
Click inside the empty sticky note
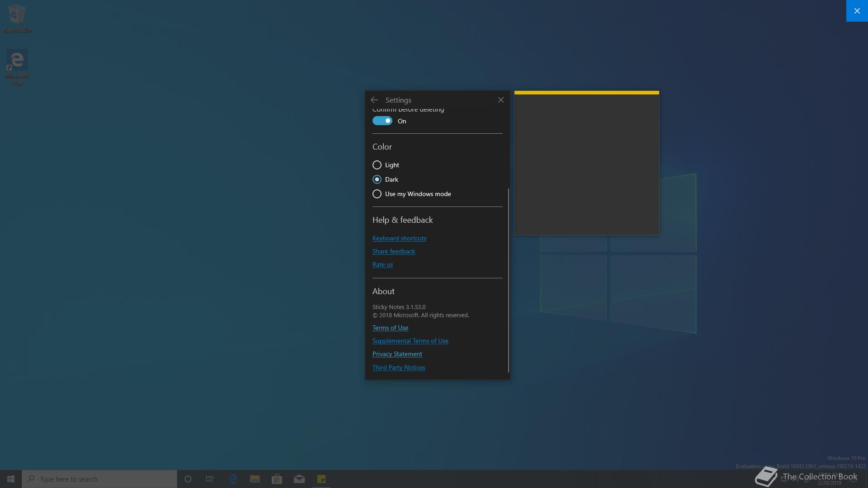[586, 165]
